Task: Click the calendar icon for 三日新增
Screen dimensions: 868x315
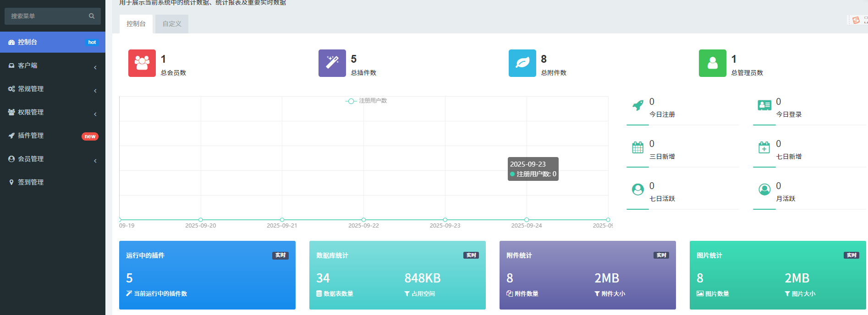Action: [x=637, y=147]
